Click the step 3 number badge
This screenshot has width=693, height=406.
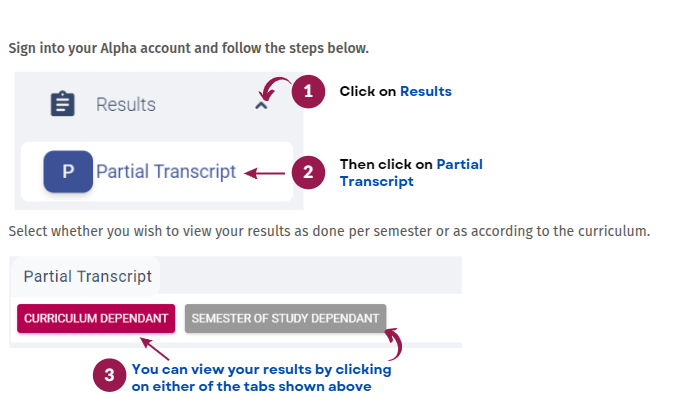coord(108,375)
